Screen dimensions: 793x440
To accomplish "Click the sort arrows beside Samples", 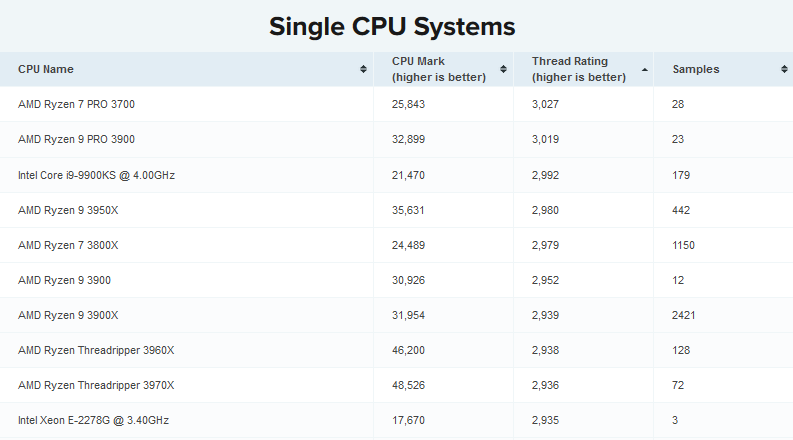I will (x=784, y=69).
